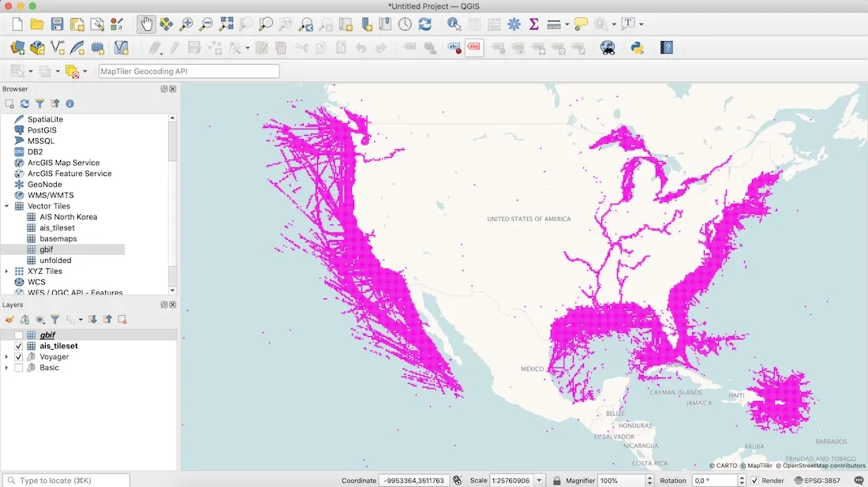This screenshot has width=868, height=487.
Task: Open the Project Properties wrench icon
Action: (98, 24)
